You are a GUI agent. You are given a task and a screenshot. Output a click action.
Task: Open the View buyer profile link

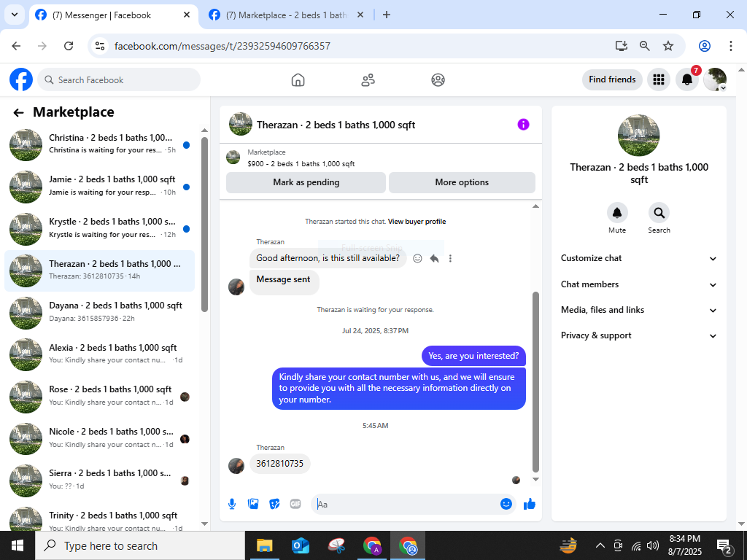point(417,222)
